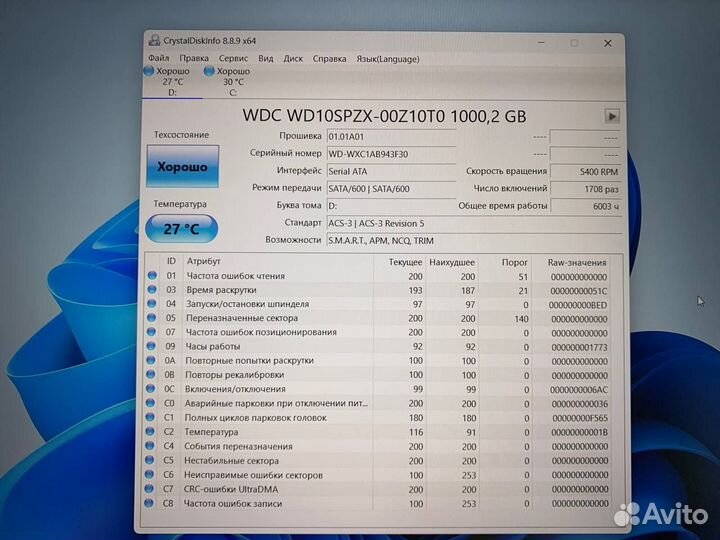Click status icon for События переназначения
The image size is (720, 540).
149,445
